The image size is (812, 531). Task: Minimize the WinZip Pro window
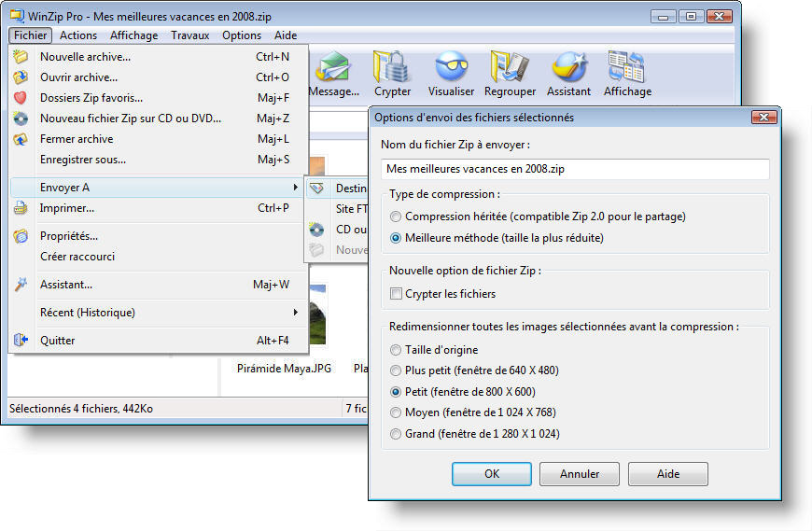pos(663,17)
